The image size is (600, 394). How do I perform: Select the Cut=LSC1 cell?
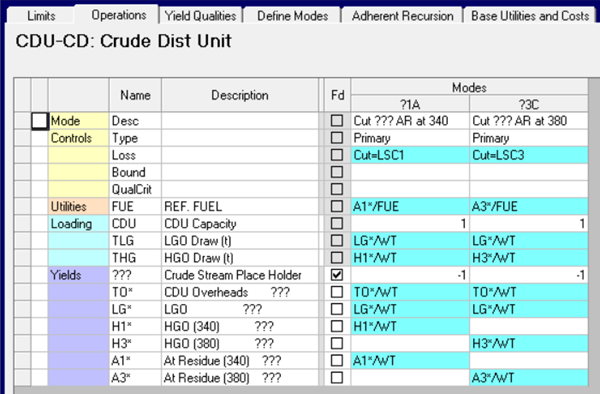pos(410,155)
